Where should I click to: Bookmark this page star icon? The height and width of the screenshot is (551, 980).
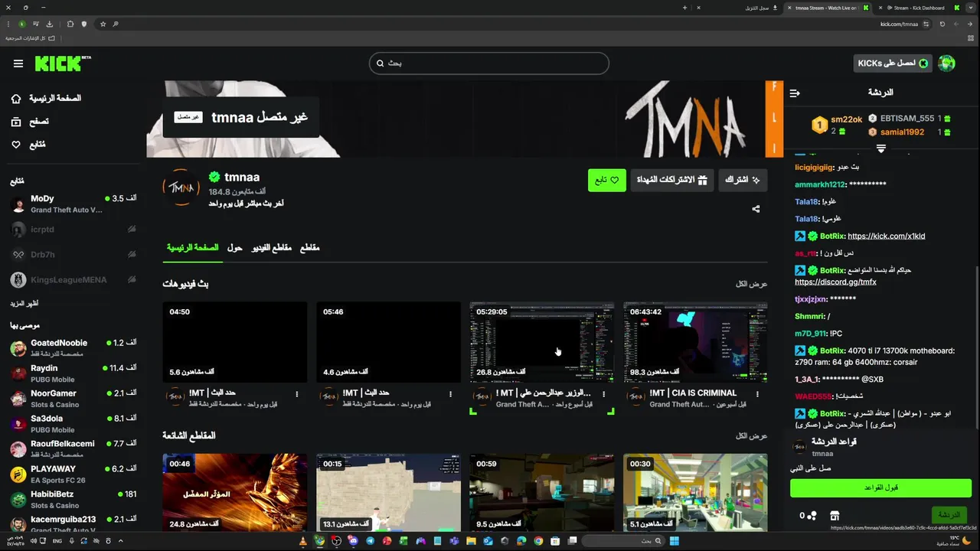[x=103, y=24]
